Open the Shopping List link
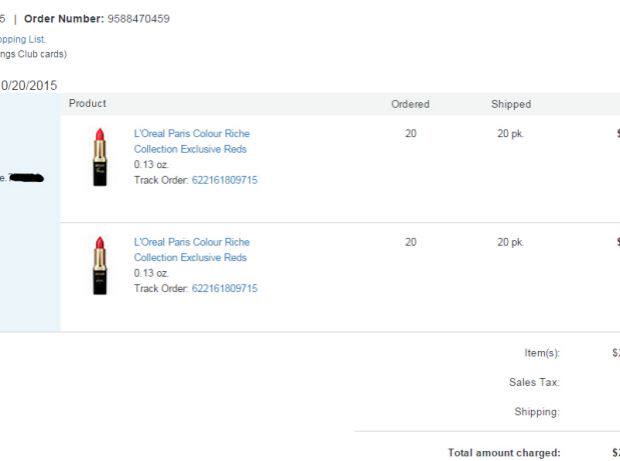The width and height of the screenshot is (620, 461). pyautogui.click(x=22, y=39)
